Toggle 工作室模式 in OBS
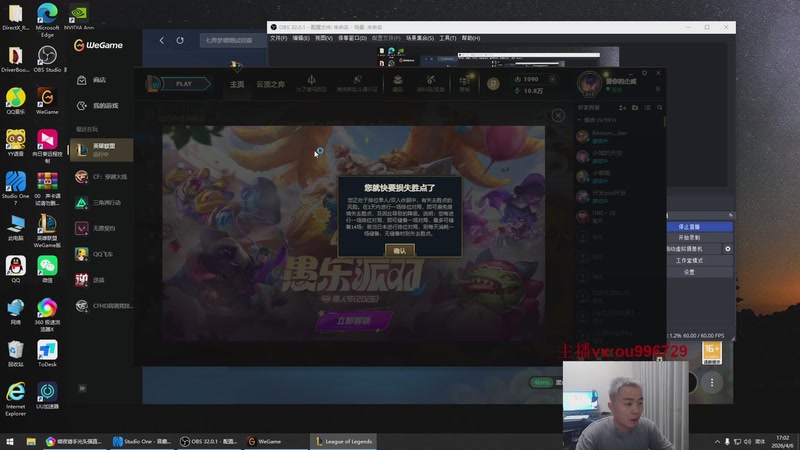 tap(699, 261)
